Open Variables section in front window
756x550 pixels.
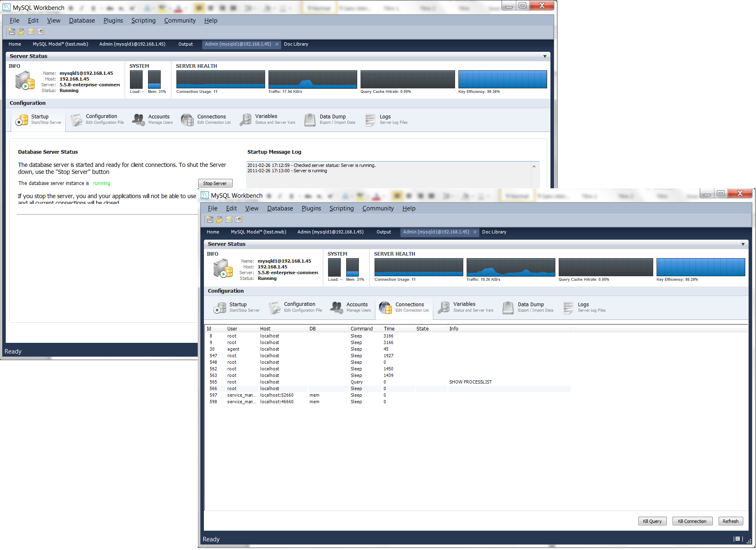pyautogui.click(x=466, y=307)
